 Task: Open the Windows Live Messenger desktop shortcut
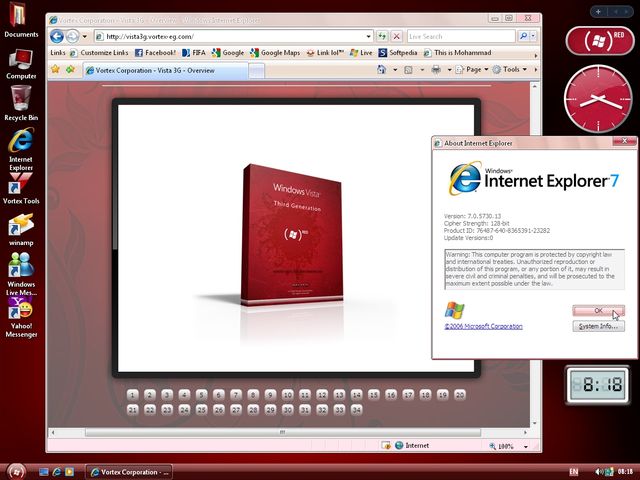point(21,273)
